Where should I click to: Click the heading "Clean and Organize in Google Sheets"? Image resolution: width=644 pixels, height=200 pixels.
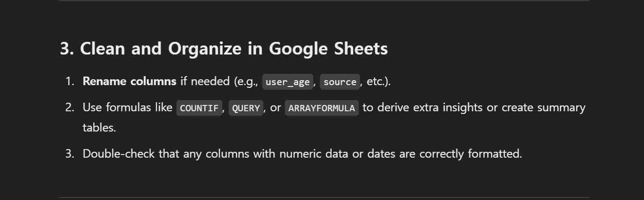(x=234, y=49)
